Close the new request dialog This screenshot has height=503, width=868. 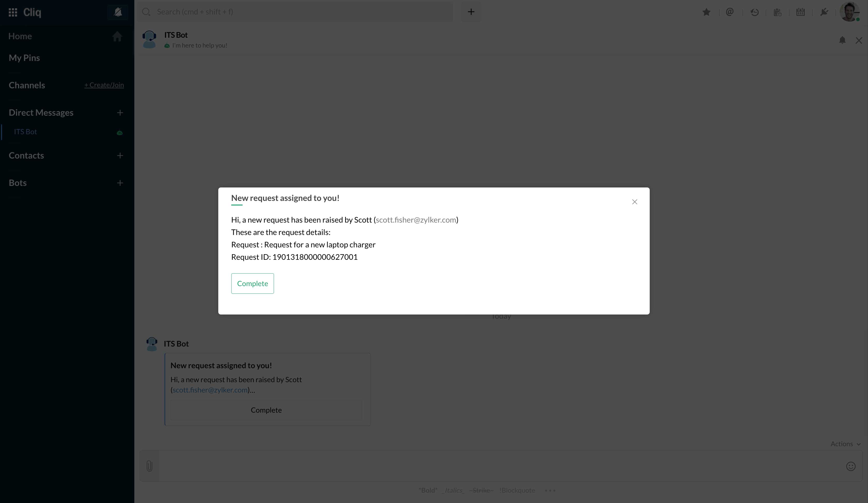click(634, 202)
